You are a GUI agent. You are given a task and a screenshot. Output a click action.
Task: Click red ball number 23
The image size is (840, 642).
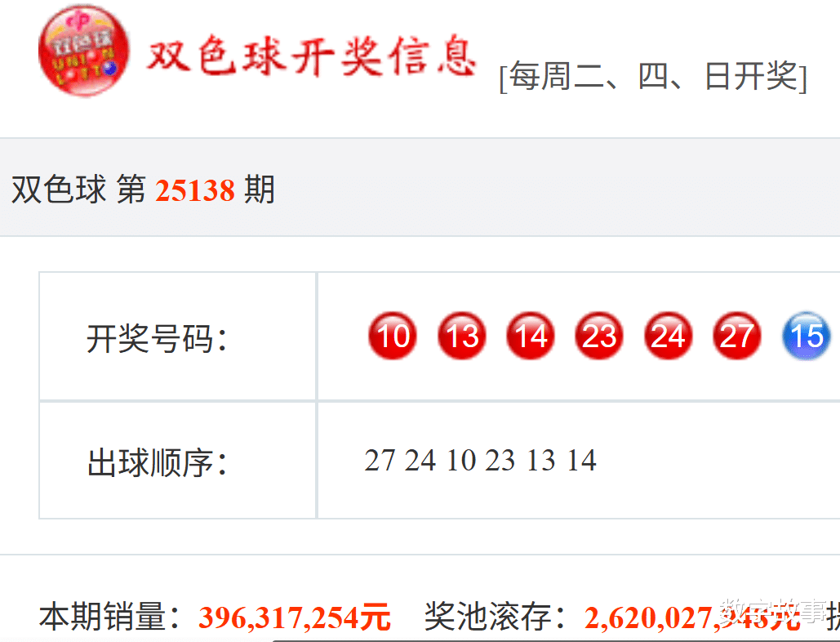coord(599,336)
